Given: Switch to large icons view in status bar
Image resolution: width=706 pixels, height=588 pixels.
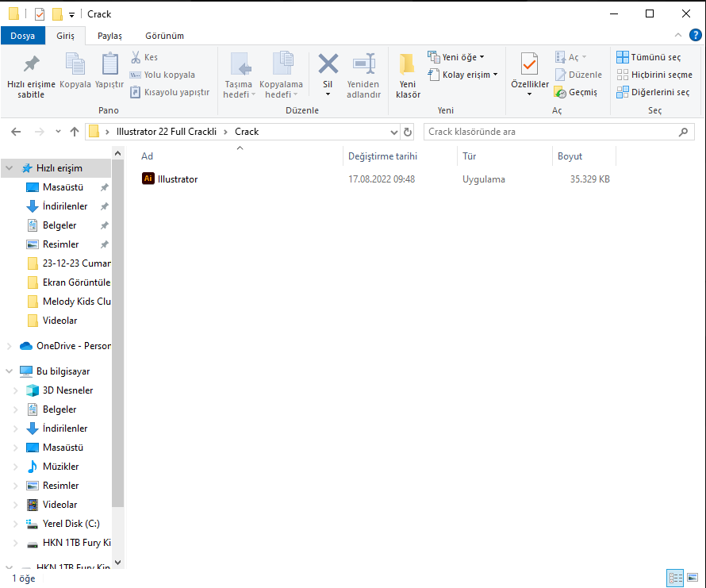Looking at the screenshot, I should tap(693, 578).
